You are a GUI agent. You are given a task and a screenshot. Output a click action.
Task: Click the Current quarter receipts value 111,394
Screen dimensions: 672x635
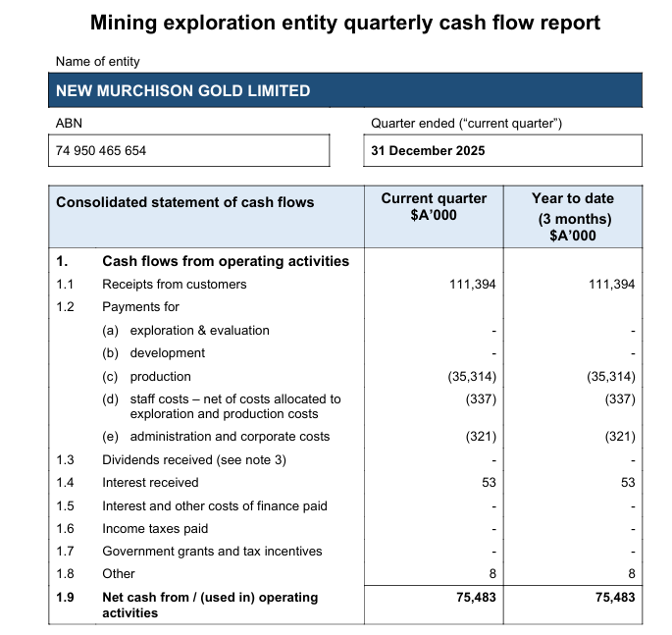[471, 285]
